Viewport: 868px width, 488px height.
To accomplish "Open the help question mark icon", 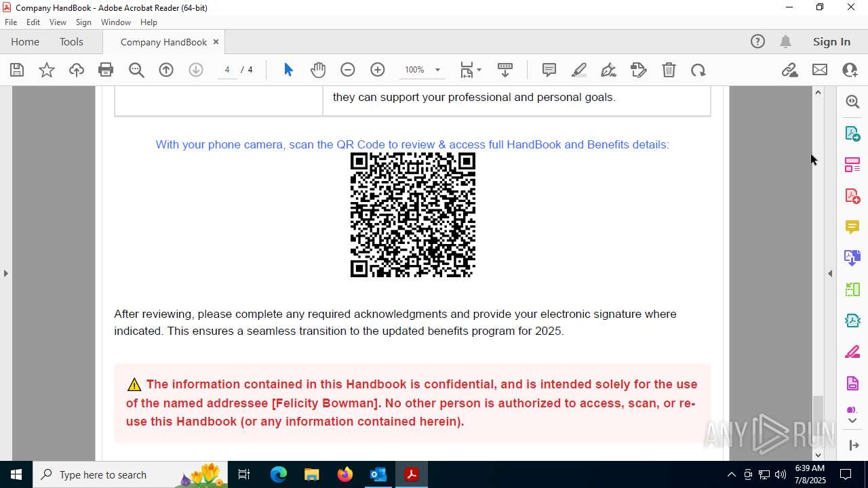I will [757, 41].
